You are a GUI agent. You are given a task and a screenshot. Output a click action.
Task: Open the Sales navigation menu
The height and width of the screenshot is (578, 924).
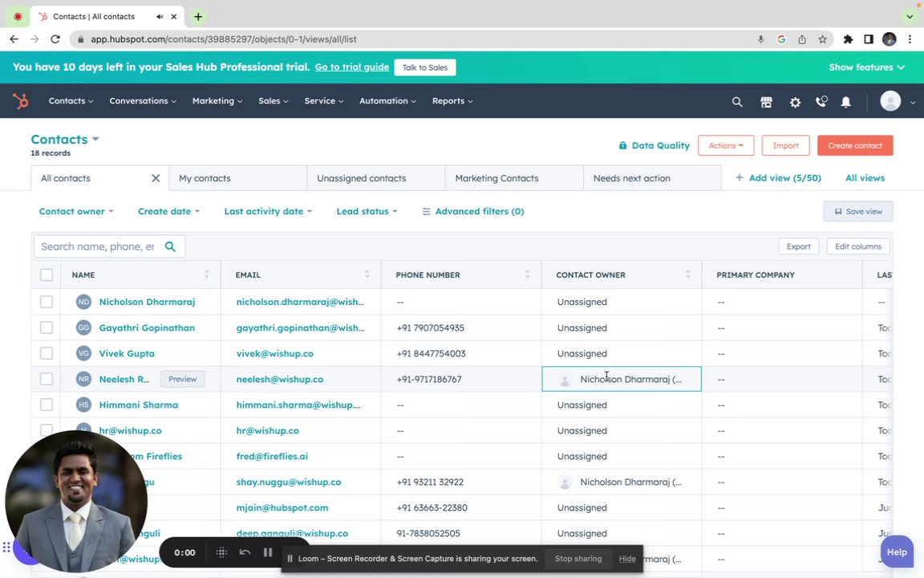tap(274, 101)
